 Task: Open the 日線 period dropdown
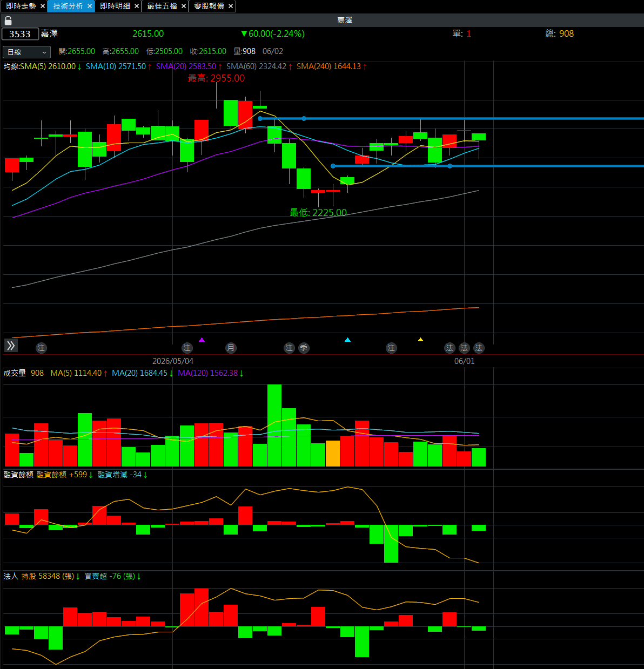(26, 52)
